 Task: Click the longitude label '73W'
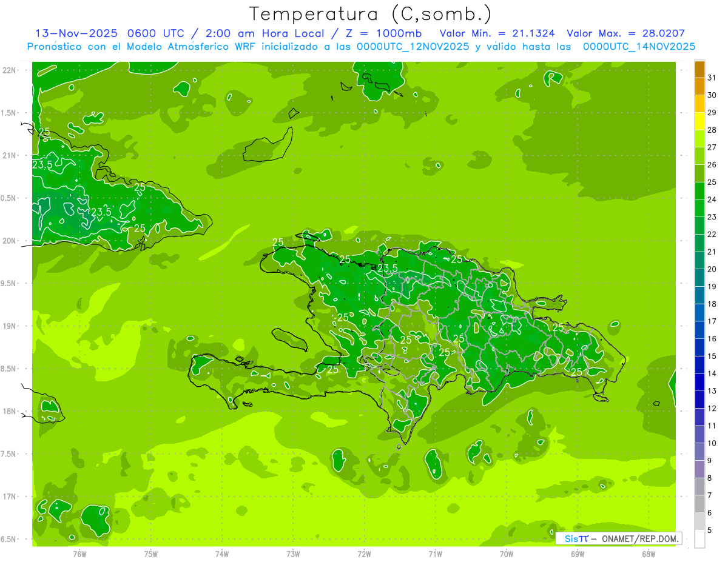(293, 554)
